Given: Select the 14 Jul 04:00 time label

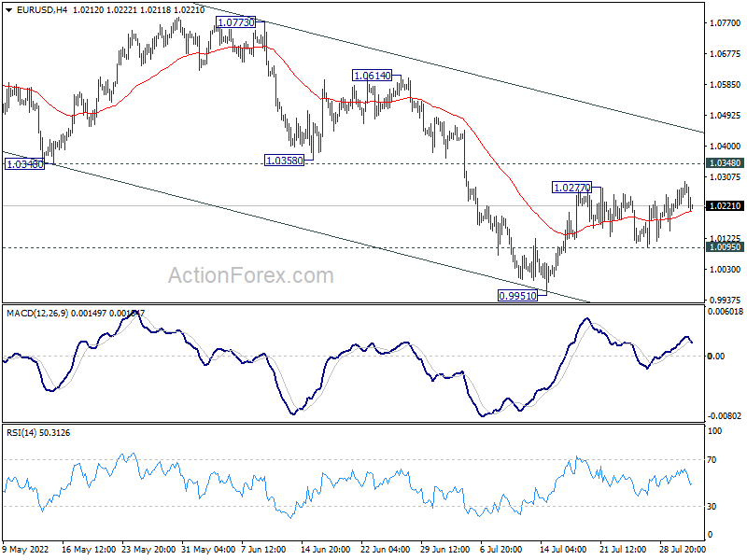Looking at the screenshot, I should click(x=563, y=550).
